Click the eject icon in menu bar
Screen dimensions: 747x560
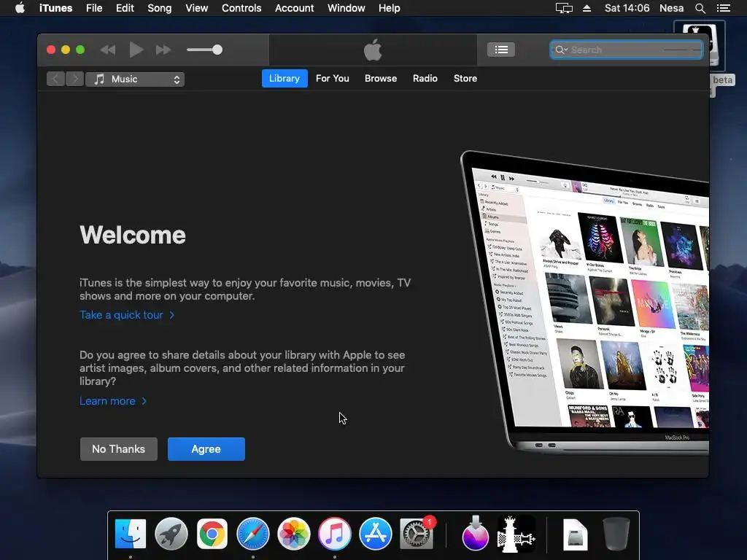tap(587, 8)
